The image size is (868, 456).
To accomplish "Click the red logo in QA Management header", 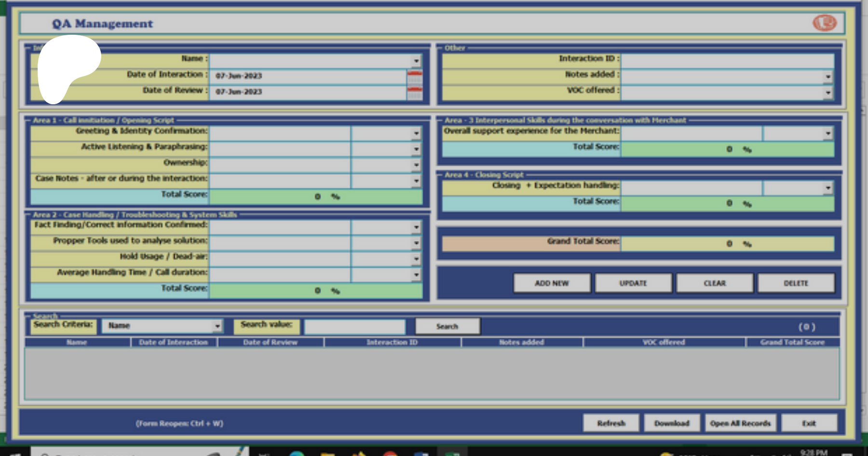I will (825, 23).
